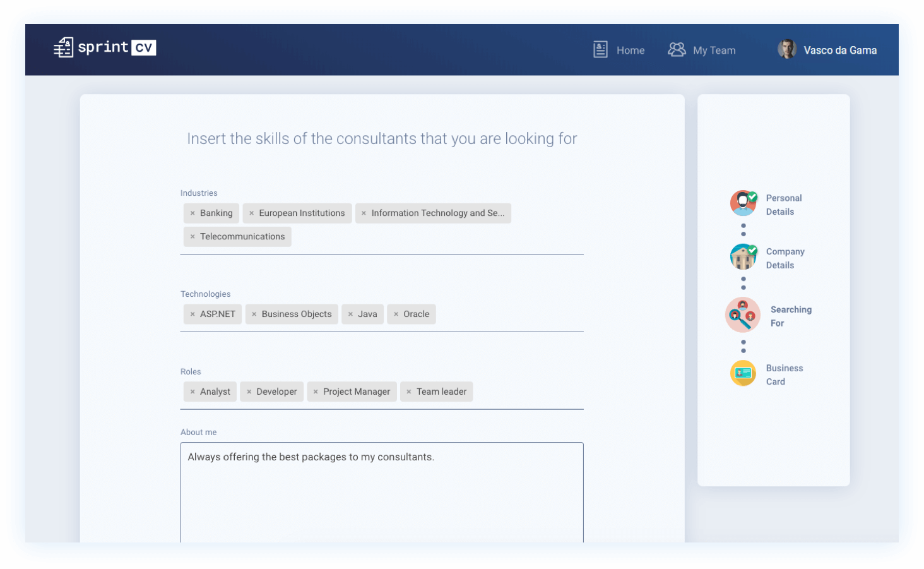Viewport: 924px width, 569px height.
Task: Open the My Team page
Action: coord(714,50)
